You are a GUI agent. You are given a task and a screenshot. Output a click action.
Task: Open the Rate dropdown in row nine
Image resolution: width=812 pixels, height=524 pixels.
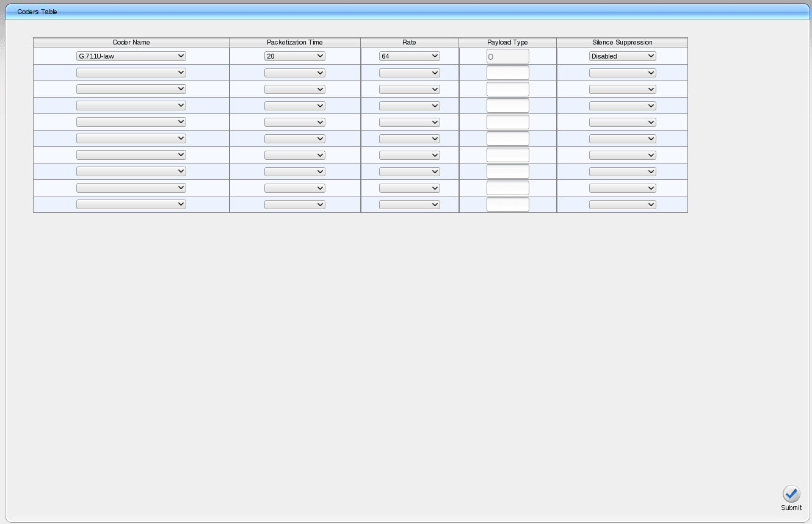[x=410, y=188]
